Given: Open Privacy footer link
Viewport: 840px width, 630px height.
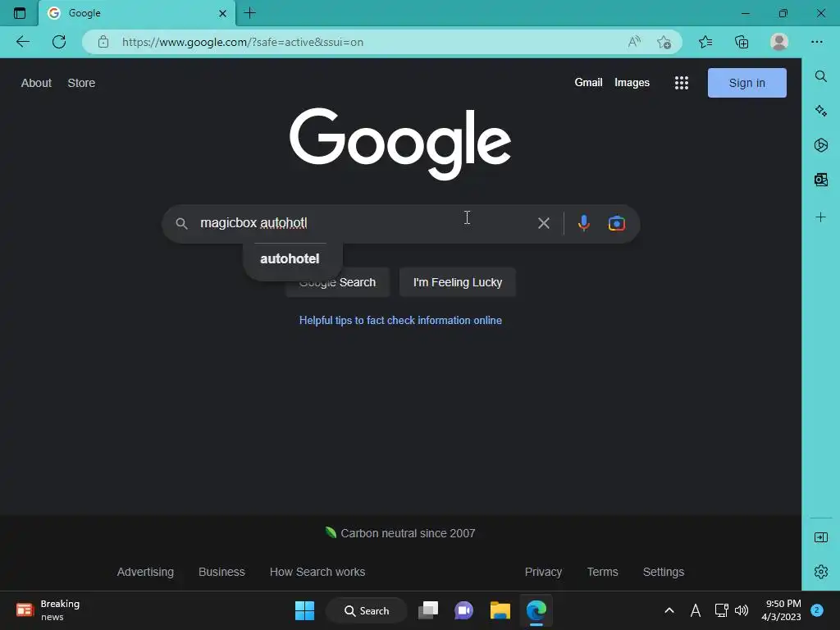Looking at the screenshot, I should tap(543, 572).
